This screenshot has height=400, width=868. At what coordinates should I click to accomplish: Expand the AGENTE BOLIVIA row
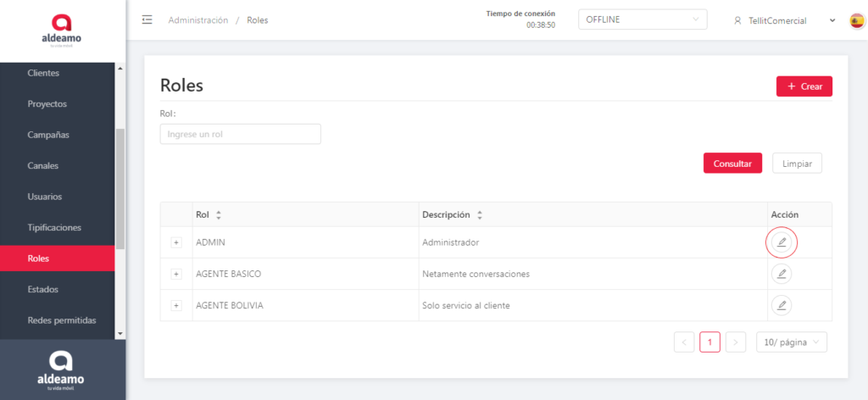point(176,305)
